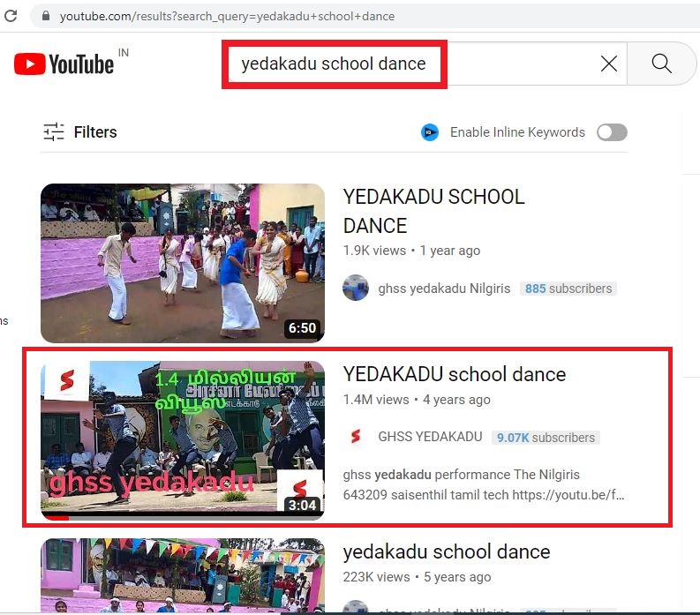This screenshot has height=615, width=700.
Task: Click the GHSS YEDAKADU red S channel avatar
Action: [356, 437]
